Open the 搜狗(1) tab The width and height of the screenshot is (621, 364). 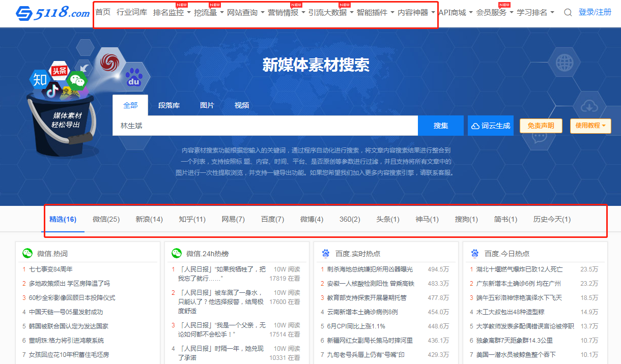466,219
